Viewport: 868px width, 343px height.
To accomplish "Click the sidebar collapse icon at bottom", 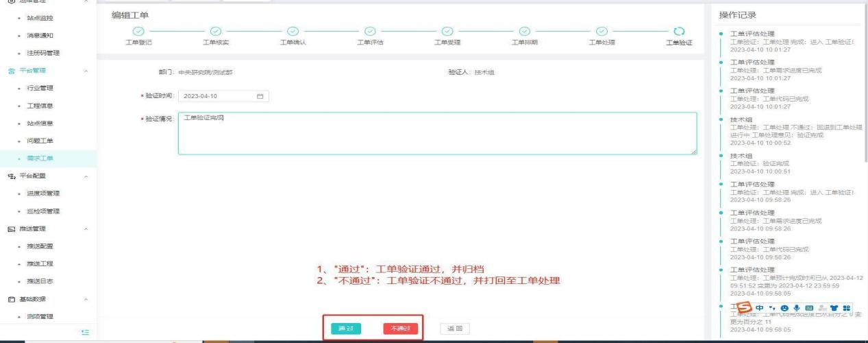I will pyautogui.click(x=85, y=332).
